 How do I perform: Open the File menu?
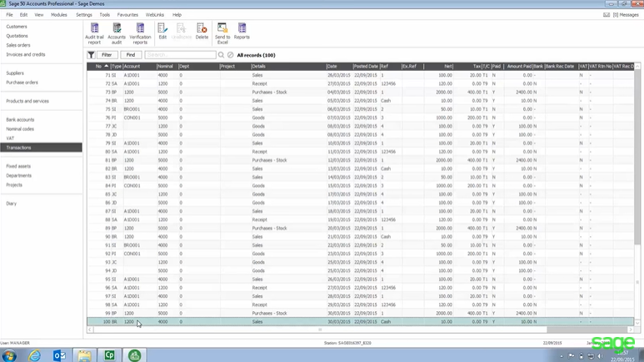tap(9, 15)
